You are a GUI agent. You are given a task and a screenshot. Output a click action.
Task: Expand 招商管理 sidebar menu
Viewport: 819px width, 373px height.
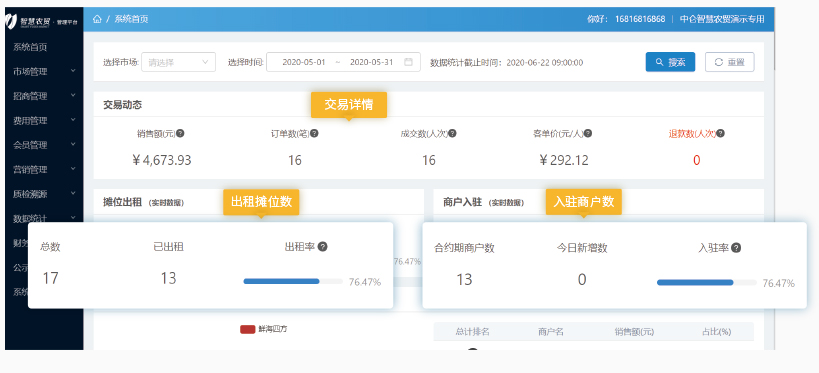(x=44, y=96)
